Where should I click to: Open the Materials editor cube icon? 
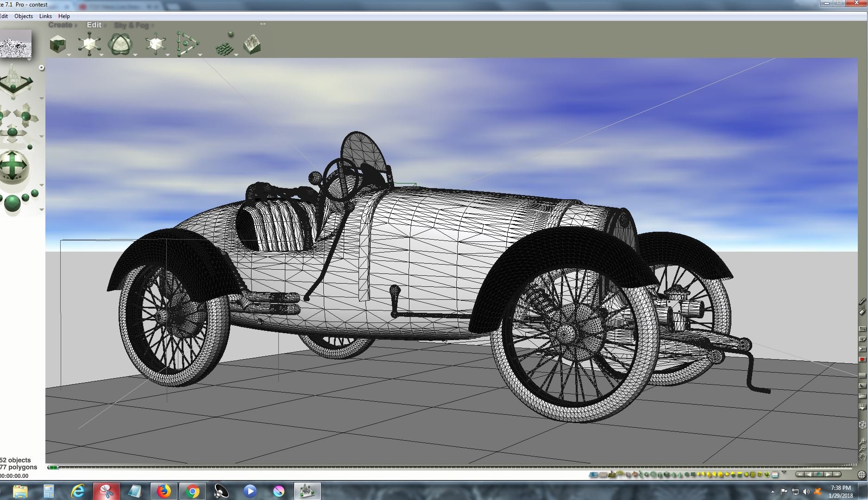58,44
